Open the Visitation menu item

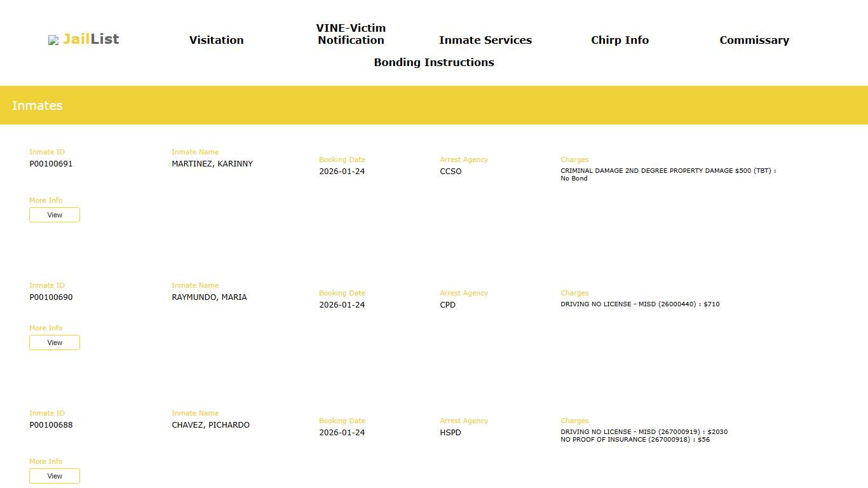[x=216, y=40]
